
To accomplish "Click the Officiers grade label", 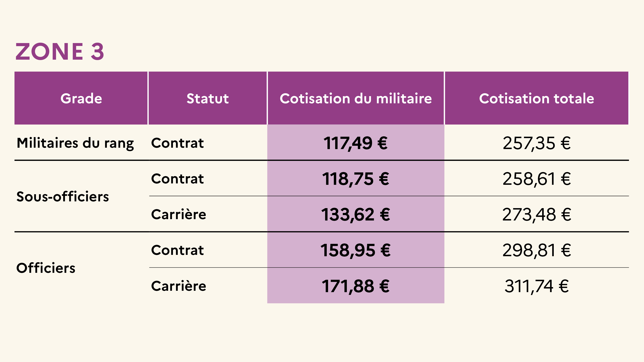I will click(46, 268).
